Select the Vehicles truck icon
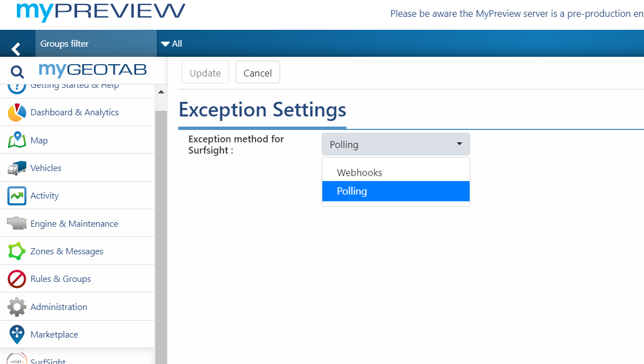The height and width of the screenshot is (364, 644). point(17,167)
